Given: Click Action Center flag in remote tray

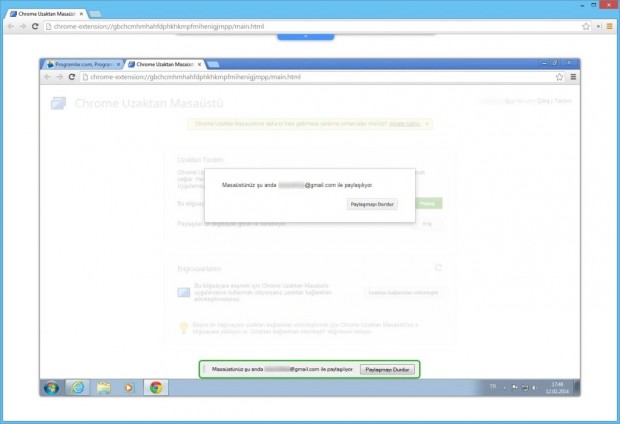Looking at the screenshot, I should pos(514,388).
